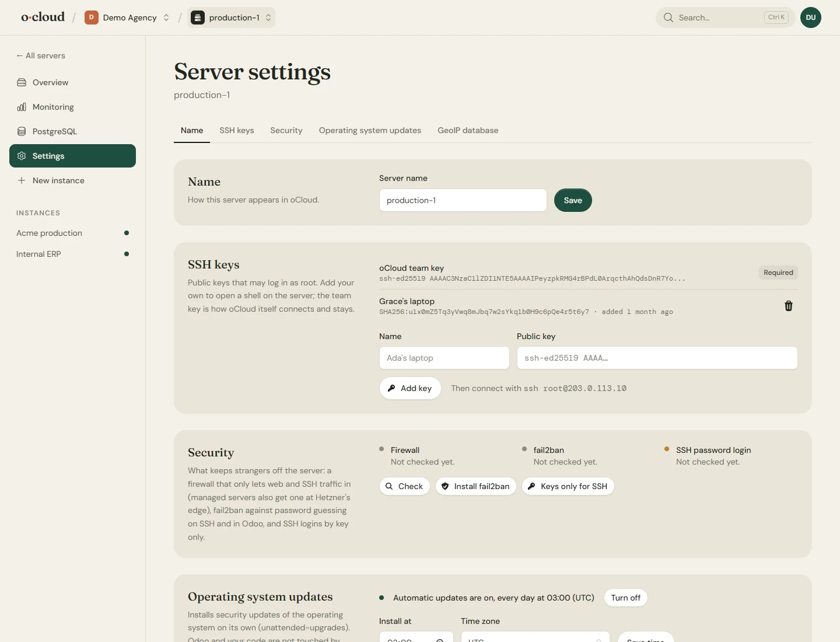The image size is (840, 642).
Task: Click Install fail2ban
Action: click(476, 486)
